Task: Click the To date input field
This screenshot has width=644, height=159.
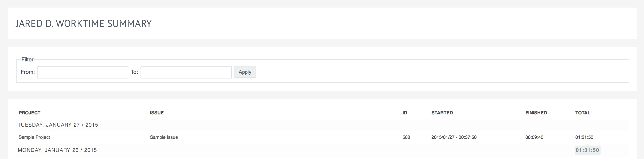Action: pyautogui.click(x=186, y=72)
